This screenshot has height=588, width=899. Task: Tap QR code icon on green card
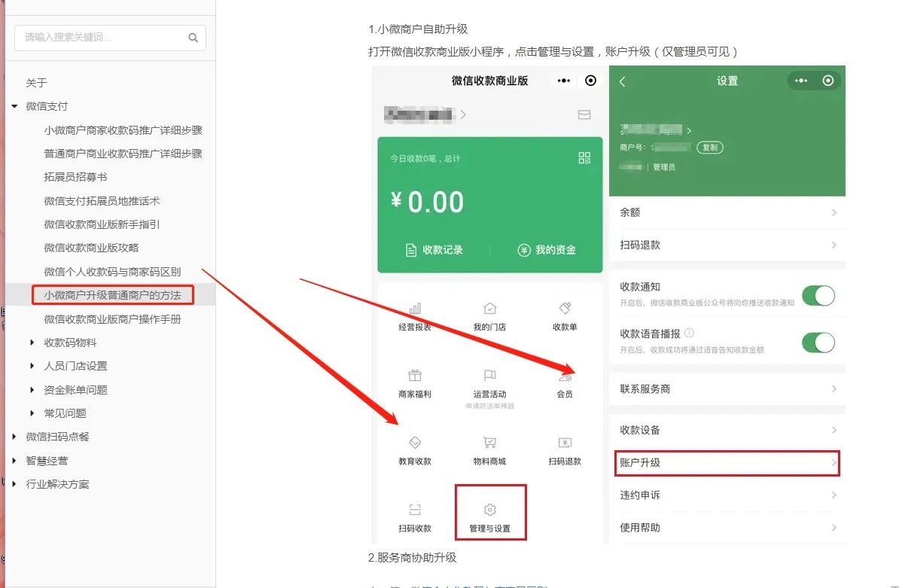point(584,158)
